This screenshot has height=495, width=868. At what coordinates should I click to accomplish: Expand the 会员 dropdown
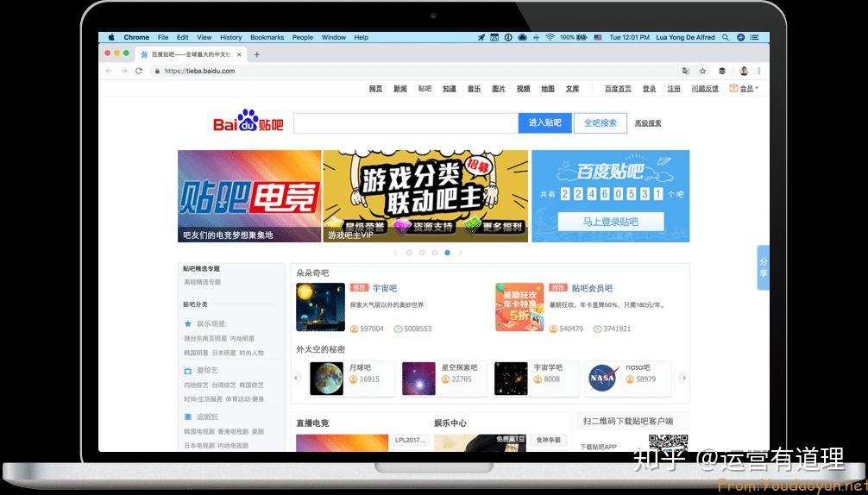(744, 89)
